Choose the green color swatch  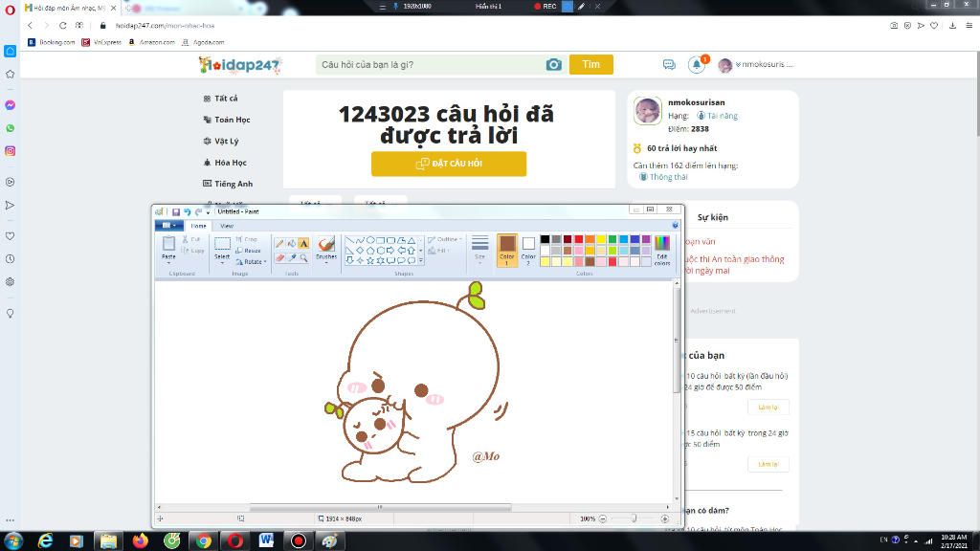coord(612,239)
